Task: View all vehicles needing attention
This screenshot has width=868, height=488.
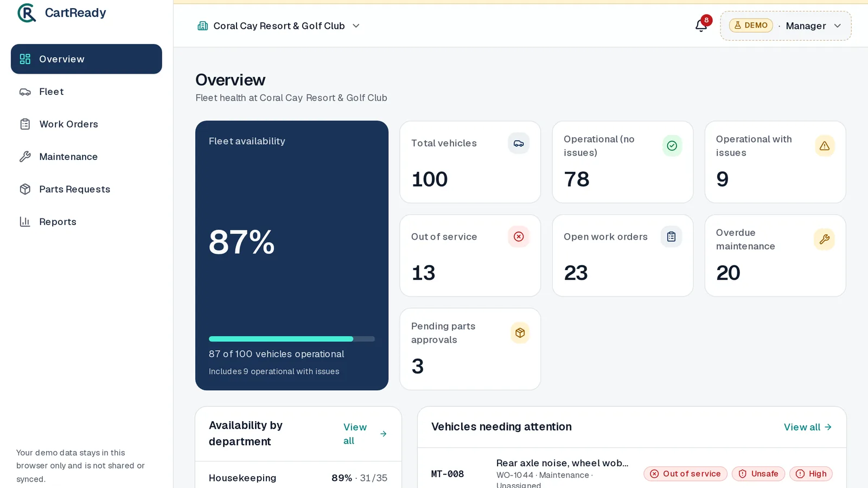Action: pyautogui.click(x=808, y=427)
